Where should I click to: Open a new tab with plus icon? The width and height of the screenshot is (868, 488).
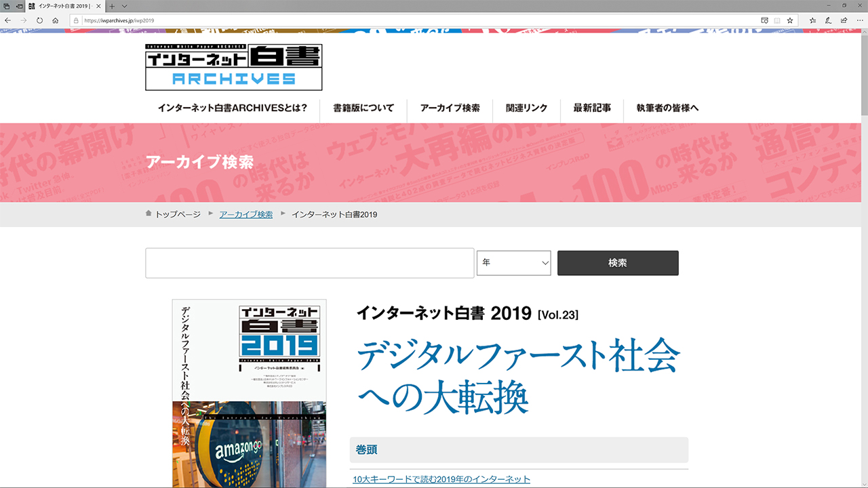[113, 5]
